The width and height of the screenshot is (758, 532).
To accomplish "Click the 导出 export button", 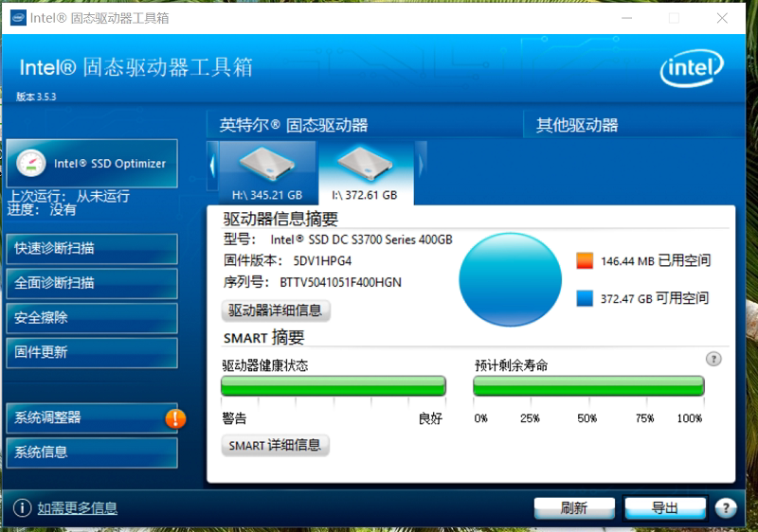I will [665, 508].
